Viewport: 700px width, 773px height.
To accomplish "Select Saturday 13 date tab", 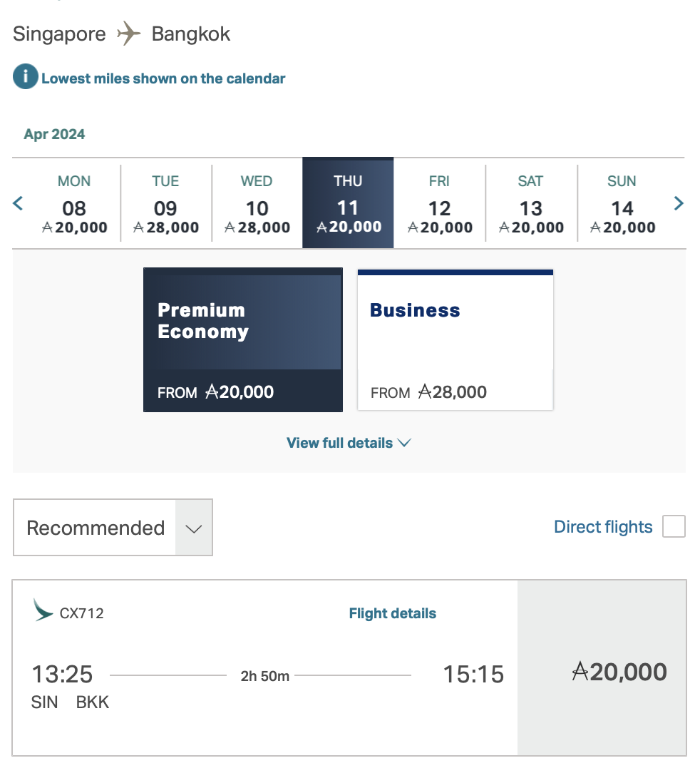I will pyautogui.click(x=530, y=205).
